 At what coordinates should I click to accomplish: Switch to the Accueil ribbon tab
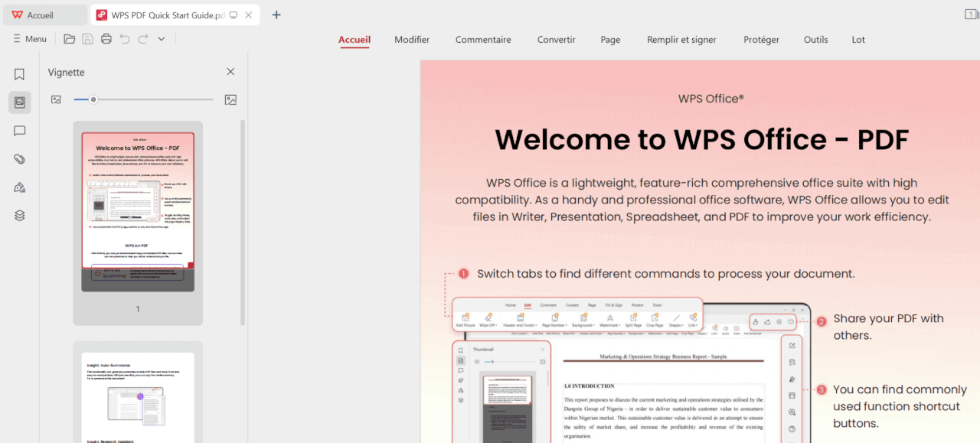[x=354, y=40]
